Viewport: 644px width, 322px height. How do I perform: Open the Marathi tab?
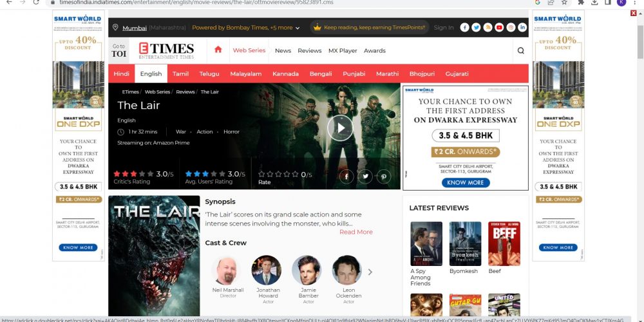click(387, 74)
